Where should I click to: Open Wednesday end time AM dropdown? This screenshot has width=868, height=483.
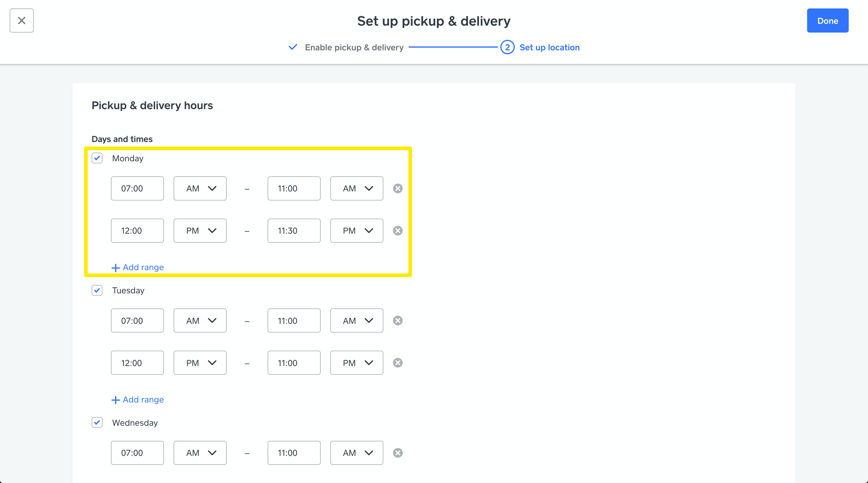pyautogui.click(x=357, y=453)
